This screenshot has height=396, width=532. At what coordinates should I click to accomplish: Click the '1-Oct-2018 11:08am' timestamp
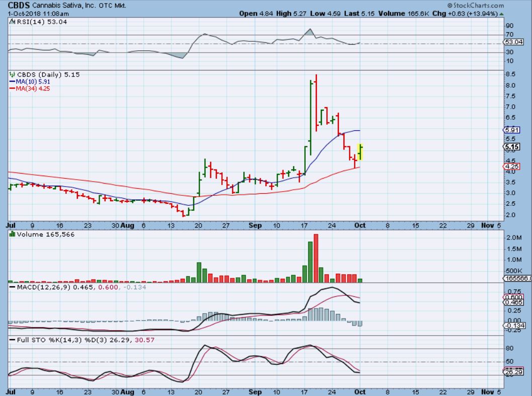pyautogui.click(x=38, y=14)
